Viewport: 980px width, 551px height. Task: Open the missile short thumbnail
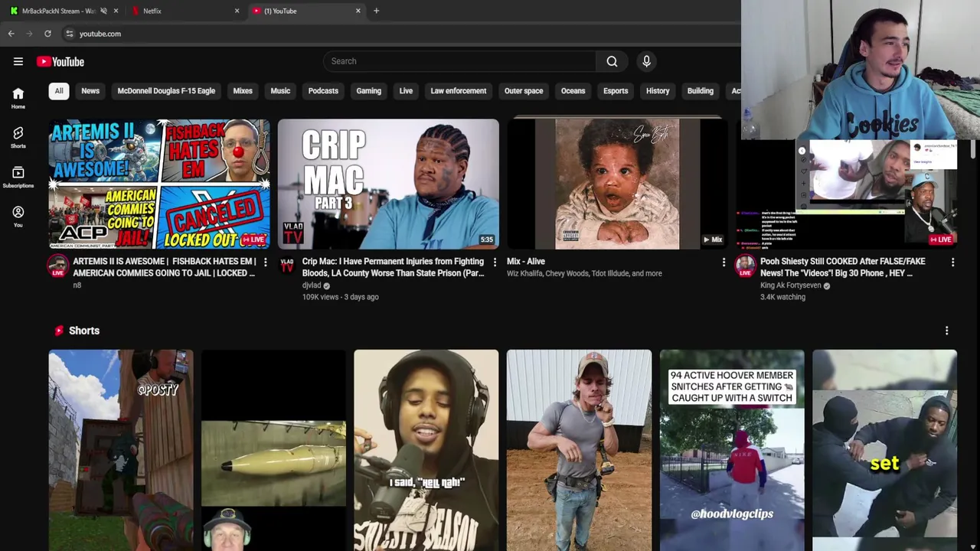point(273,450)
